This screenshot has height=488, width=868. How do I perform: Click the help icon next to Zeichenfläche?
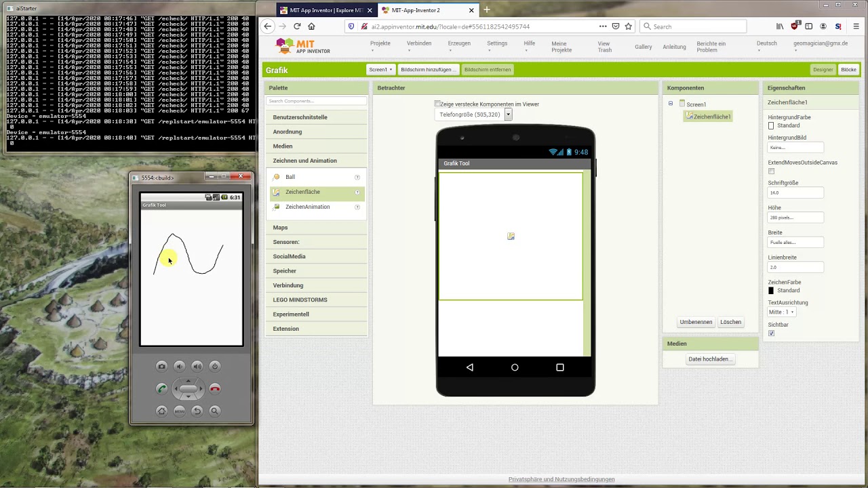(x=357, y=192)
